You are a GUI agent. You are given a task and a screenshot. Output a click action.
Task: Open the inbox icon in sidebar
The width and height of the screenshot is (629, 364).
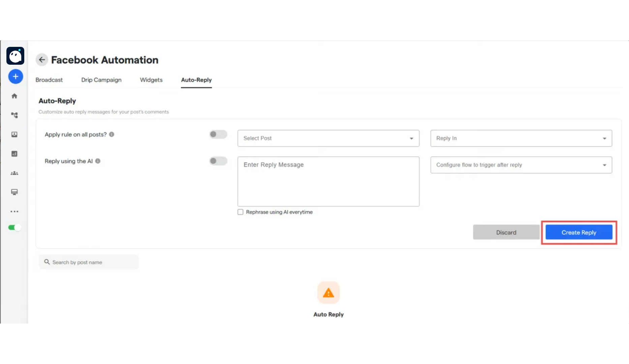14,134
